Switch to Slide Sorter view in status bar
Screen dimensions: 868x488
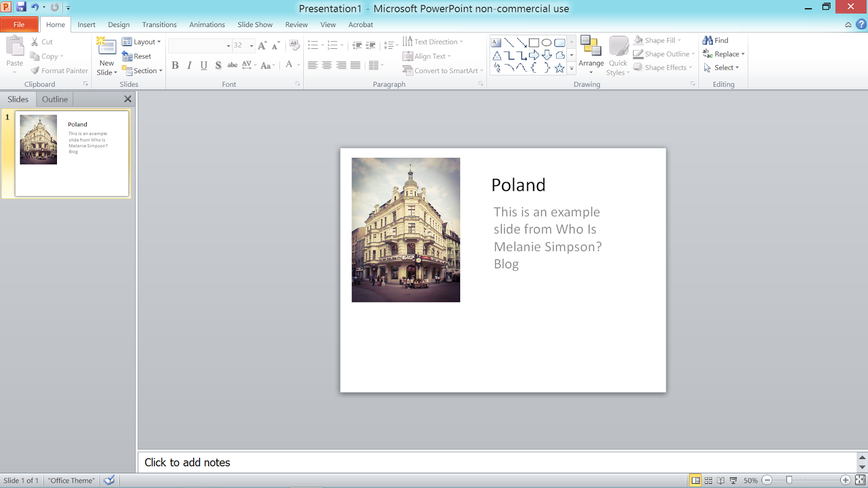click(709, 480)
